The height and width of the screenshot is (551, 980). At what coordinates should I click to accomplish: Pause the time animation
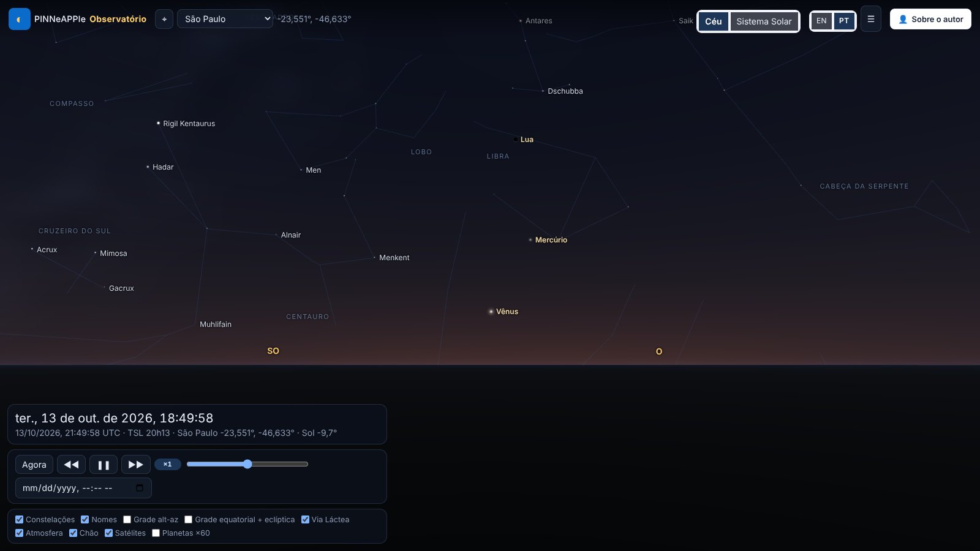pyautogui.click(x=104, y=465)
